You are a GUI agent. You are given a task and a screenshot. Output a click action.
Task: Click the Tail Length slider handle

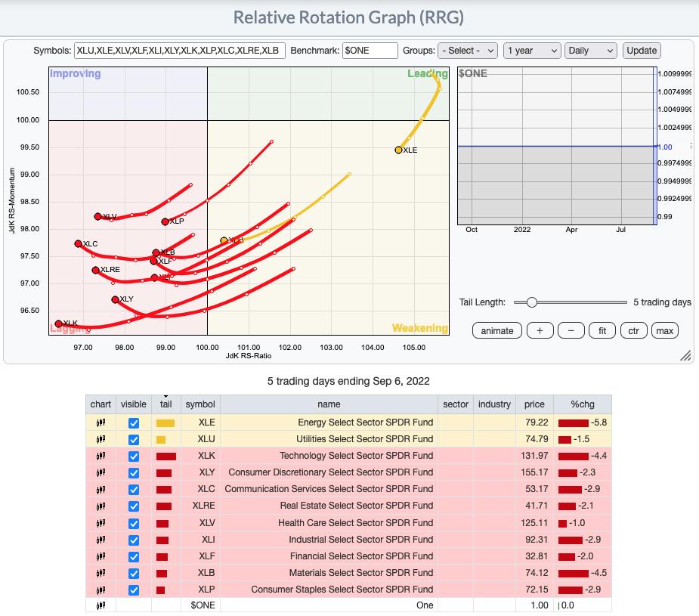click(x=531, y=302)
